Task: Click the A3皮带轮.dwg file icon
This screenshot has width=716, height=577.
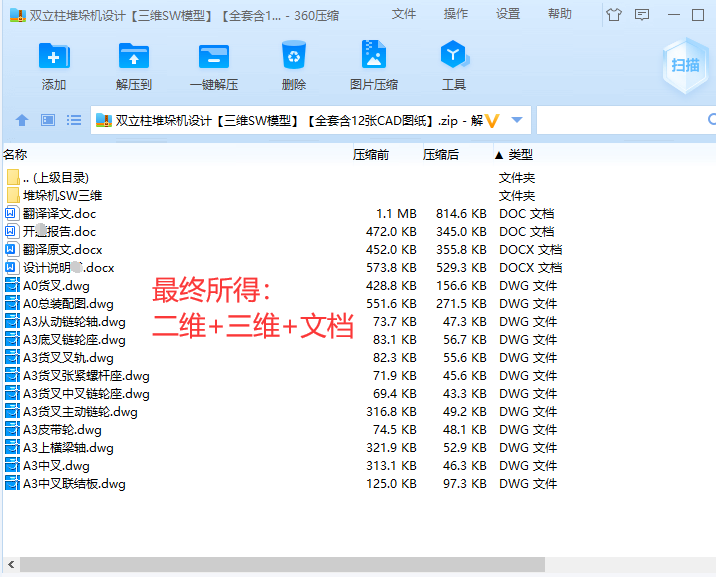Action: pyautogui.click(x=12, y=430)
